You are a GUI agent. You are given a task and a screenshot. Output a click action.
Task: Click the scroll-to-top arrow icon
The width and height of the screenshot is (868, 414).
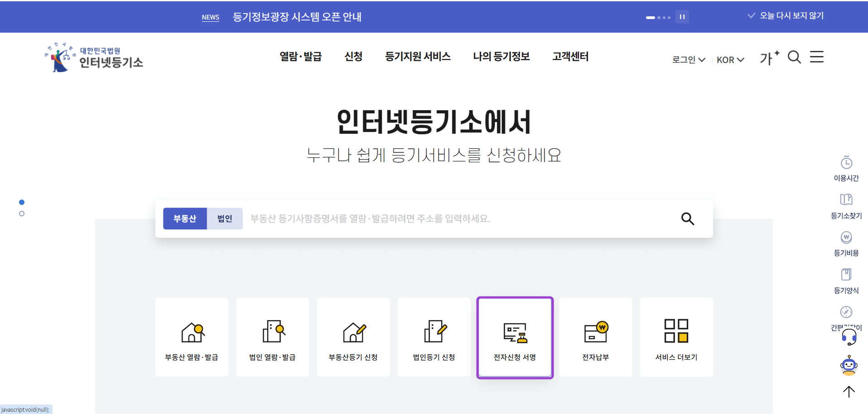click(849, 392)
